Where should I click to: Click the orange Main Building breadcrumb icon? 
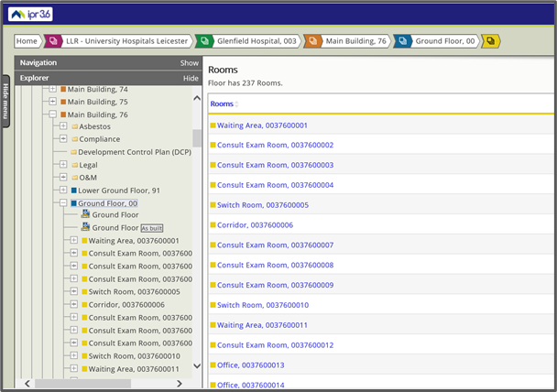tap(313, 41)
